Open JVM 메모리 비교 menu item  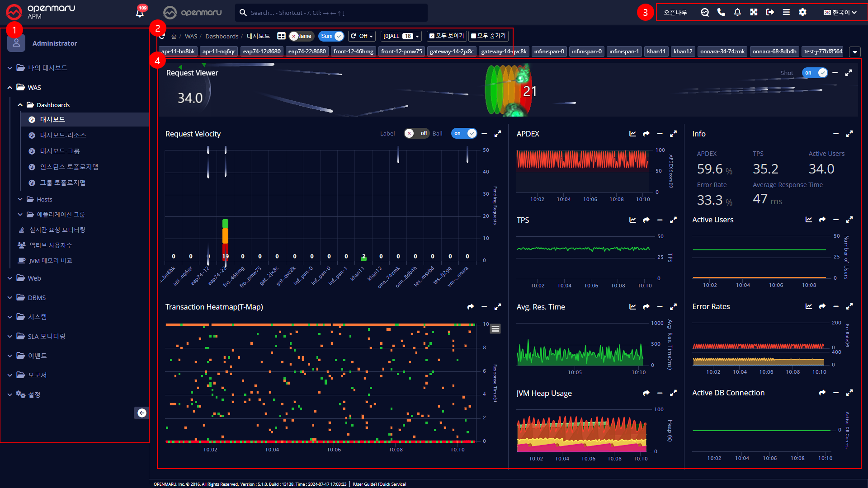(50, 261)
